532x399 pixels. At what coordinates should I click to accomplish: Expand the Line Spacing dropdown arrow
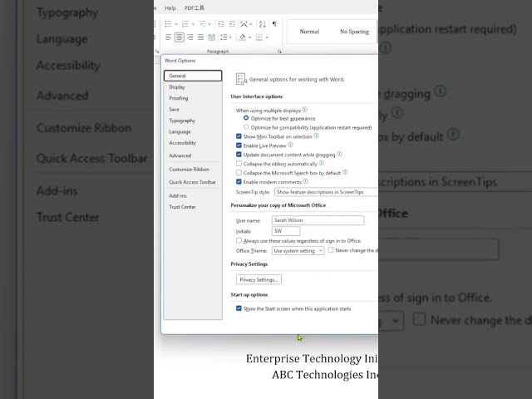(x=231, y=37)
